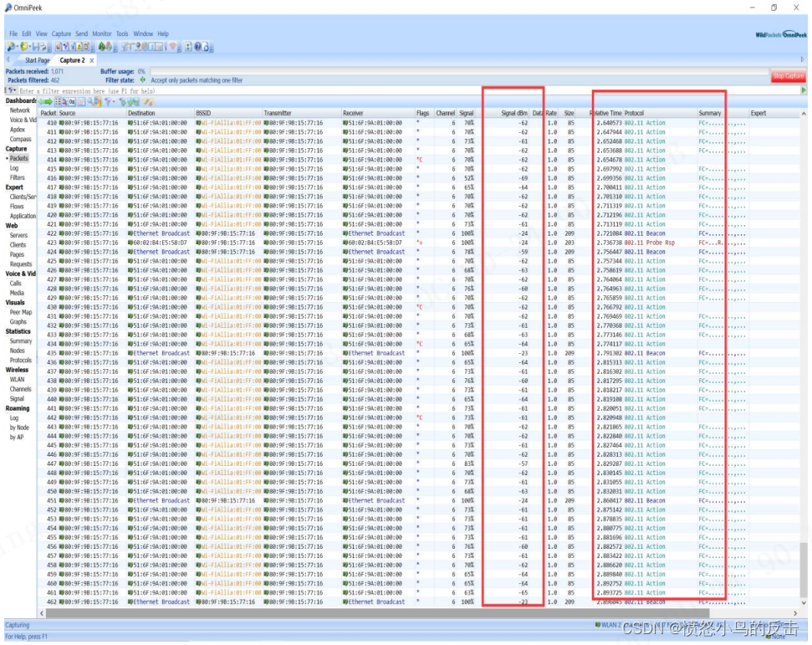Close the Capture 2 tab
Screen dimensions: 812x645
click(92, 60)
